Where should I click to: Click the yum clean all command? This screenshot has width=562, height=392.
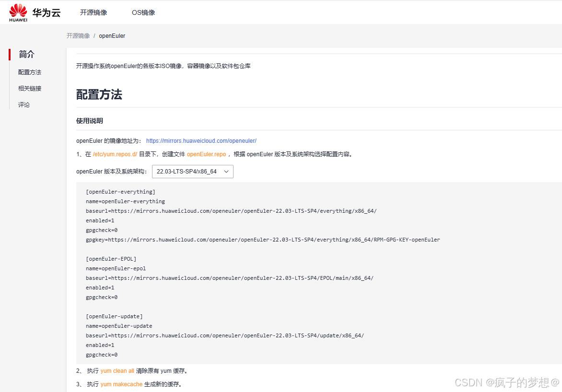click(x=117, y=371)
